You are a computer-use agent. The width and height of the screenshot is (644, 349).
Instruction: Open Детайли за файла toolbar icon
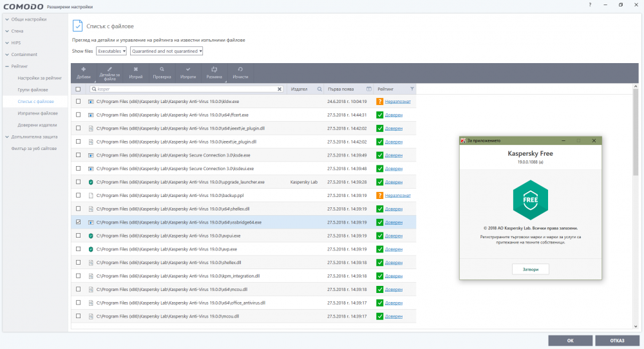pos(109,69)
